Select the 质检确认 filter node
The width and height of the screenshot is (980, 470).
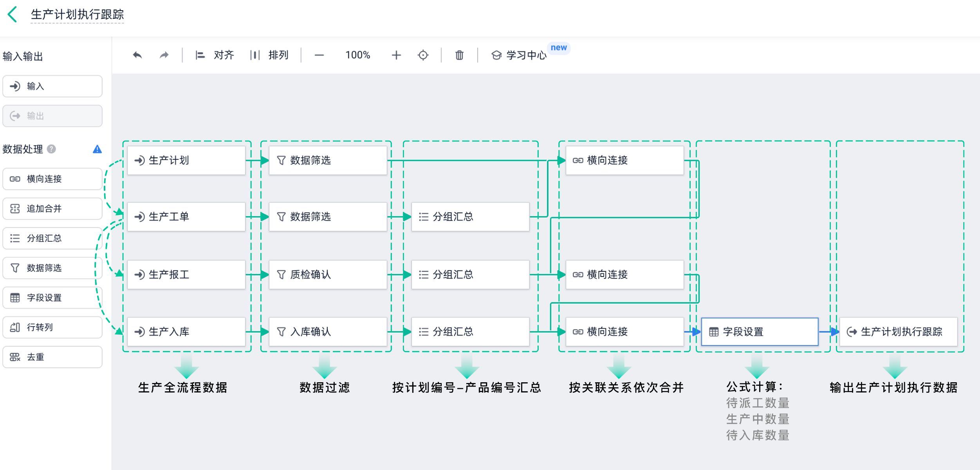[328, 275]
